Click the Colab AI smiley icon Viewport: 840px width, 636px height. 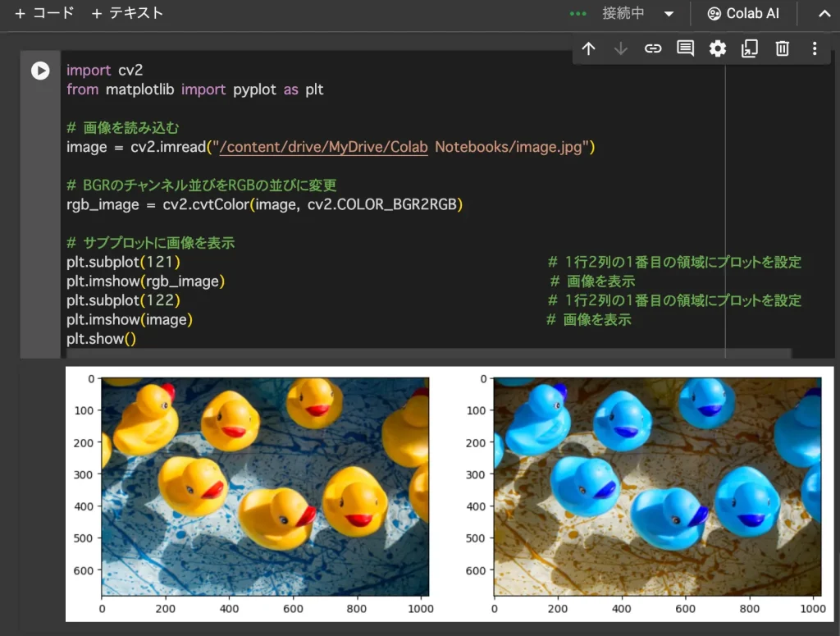point(716,13)
